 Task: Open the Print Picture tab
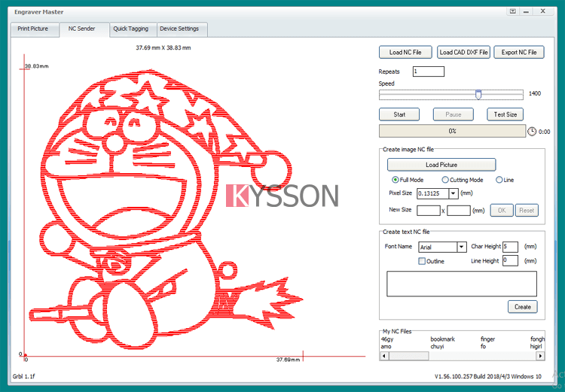coord(33,29)
